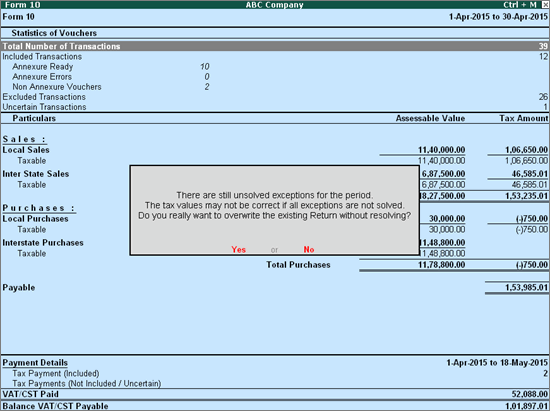Open Tax Payment (Included) entry
Screen dimensions: 550x411
tap(275, 373)
